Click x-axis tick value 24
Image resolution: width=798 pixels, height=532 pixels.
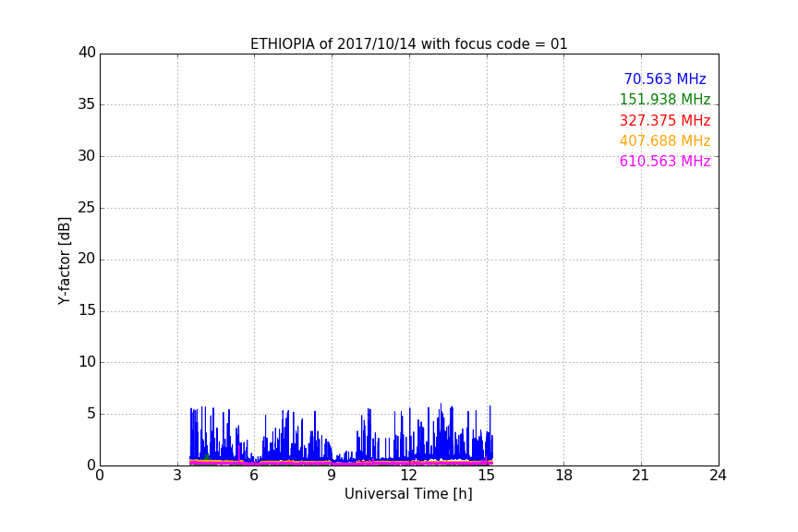[x=719, y=476]
